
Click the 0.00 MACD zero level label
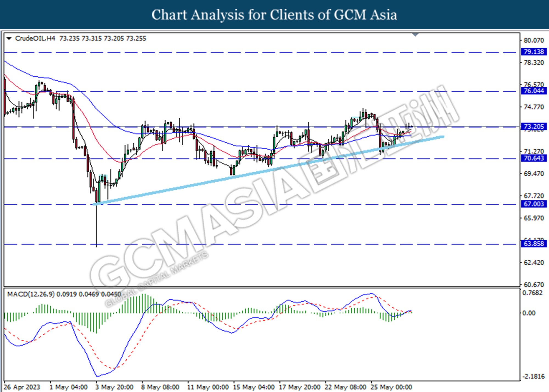(528, 313)
